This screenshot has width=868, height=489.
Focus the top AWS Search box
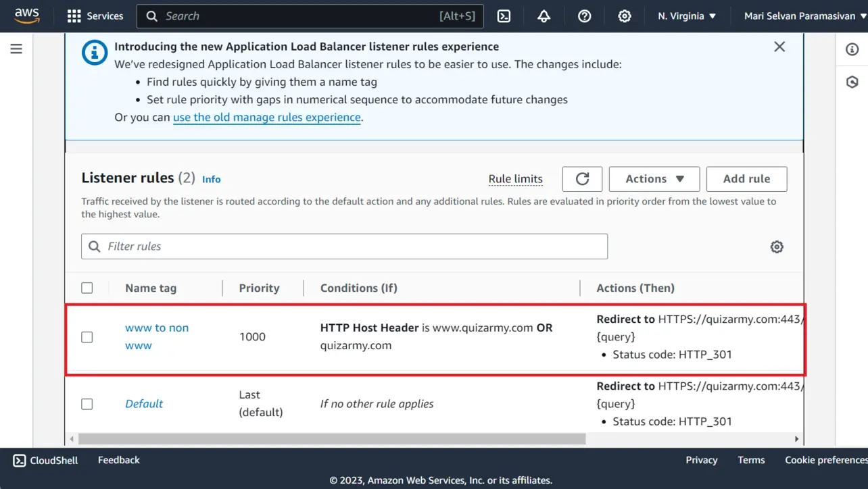click(310, 16)
